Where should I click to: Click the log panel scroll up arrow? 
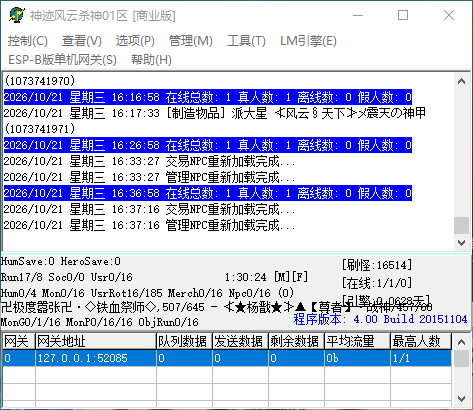click(462, 81)
